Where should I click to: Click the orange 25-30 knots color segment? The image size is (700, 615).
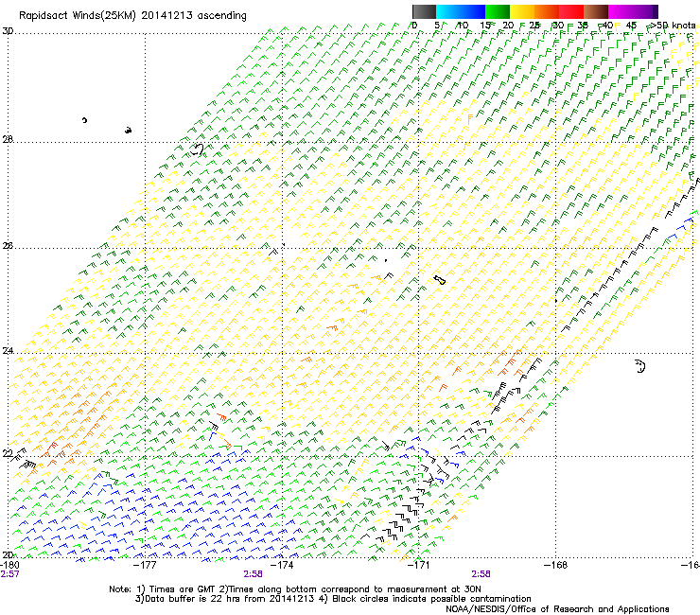pyautogui.click(x=547, y=11)
